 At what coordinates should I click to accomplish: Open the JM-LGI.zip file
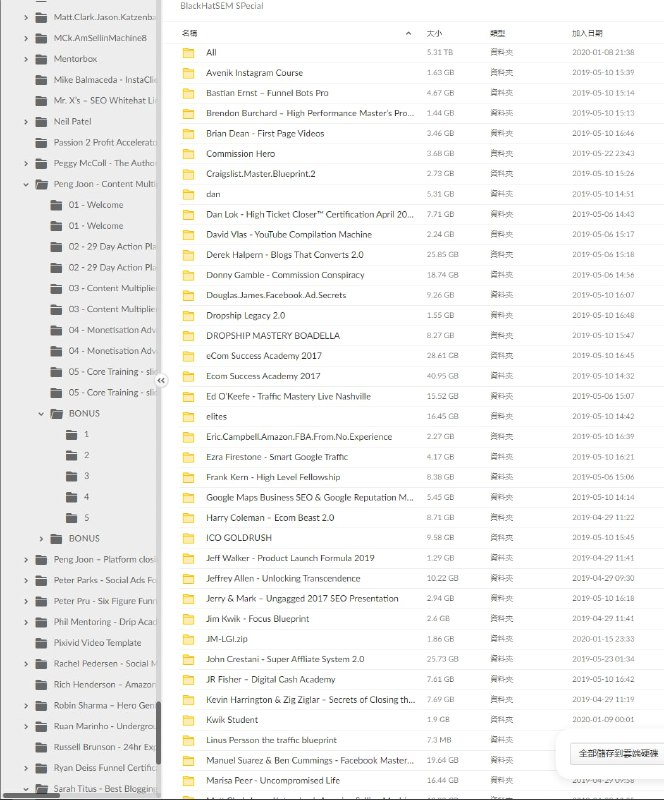[x=230, y=639]
